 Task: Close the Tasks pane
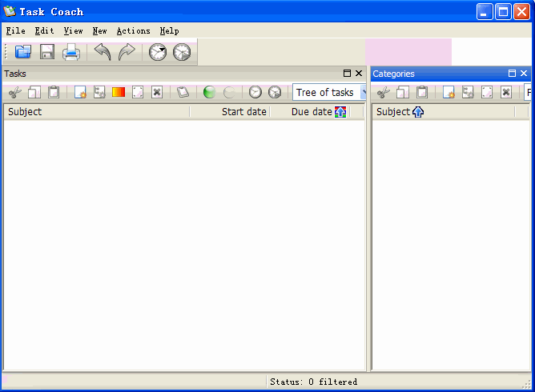tap(359, 74)
